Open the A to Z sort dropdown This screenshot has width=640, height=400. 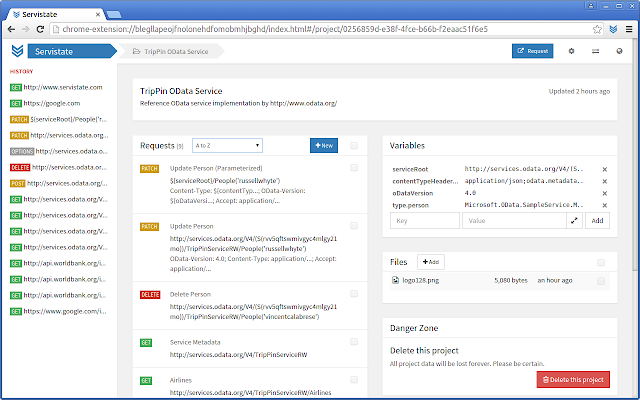[227, 145]
